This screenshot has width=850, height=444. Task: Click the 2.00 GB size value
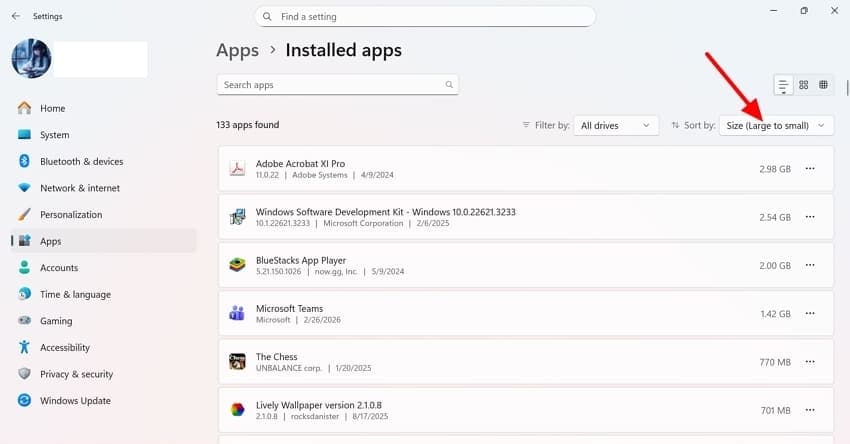pos(775,265)
